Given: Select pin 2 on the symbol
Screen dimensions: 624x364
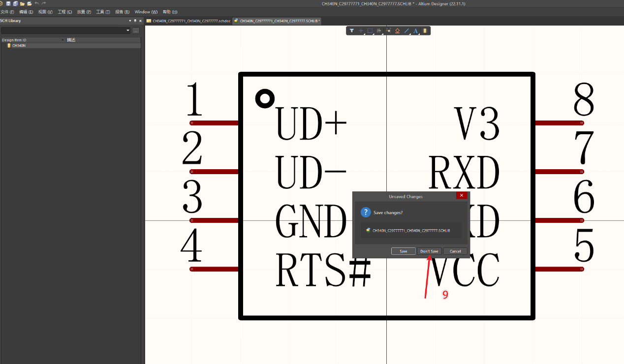Looking at the screenshot, I should pos(214,172).
